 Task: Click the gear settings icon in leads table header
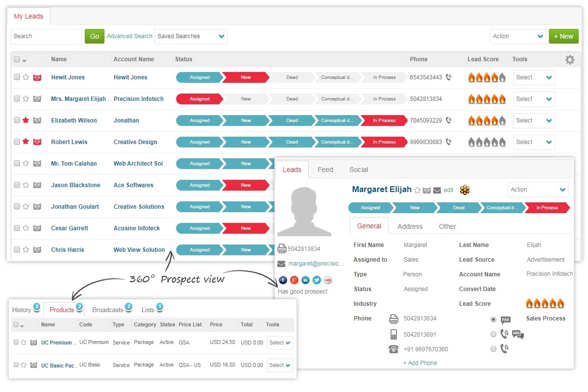coord(569,60)
